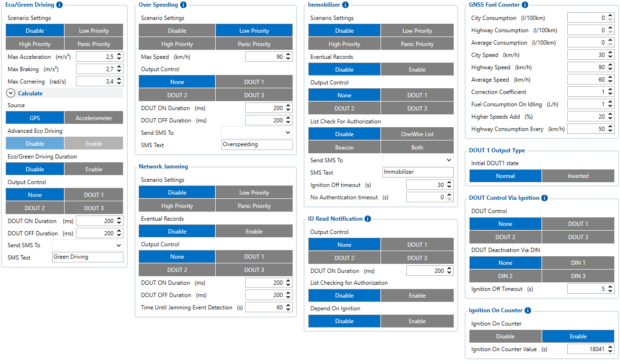Enable Eco/Green Driving Duration

tap(94, 169)
